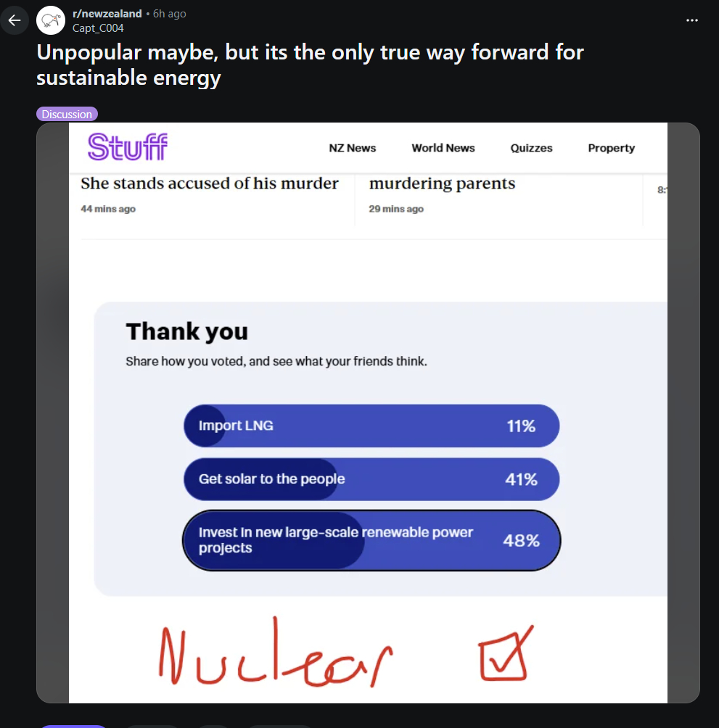Image resolution: width=719 pixels, height=728 pixels.
Task: Open the World News menu item
Action: click(x=443, y=148)
